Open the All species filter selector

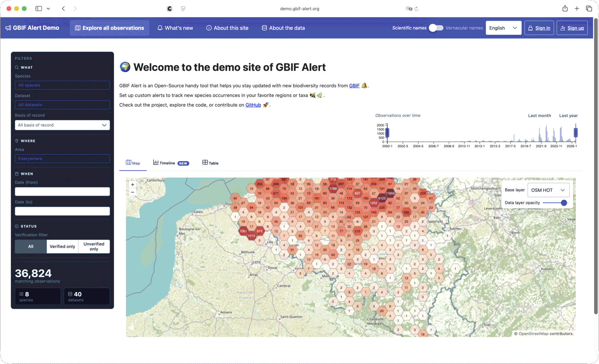coord(62,85)
